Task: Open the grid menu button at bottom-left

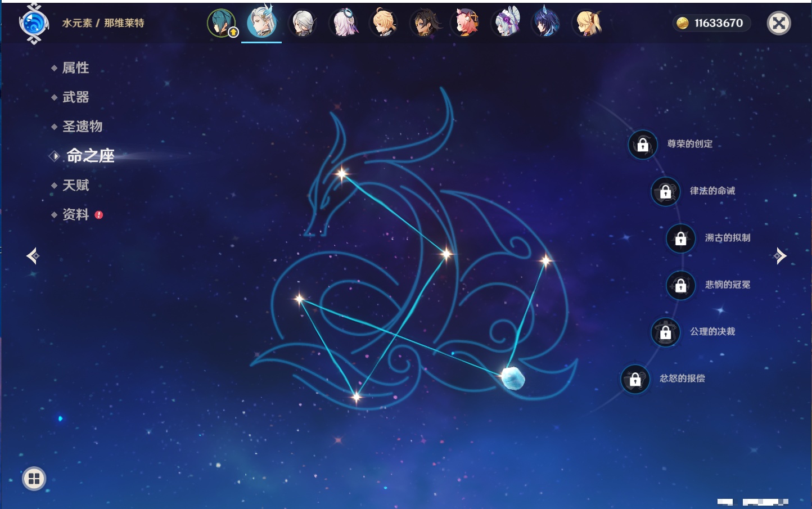Action: click(34, 479)
